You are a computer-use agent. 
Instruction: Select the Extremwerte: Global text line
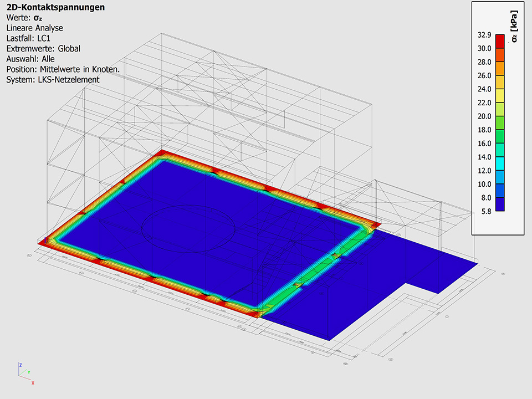(43, 49)
